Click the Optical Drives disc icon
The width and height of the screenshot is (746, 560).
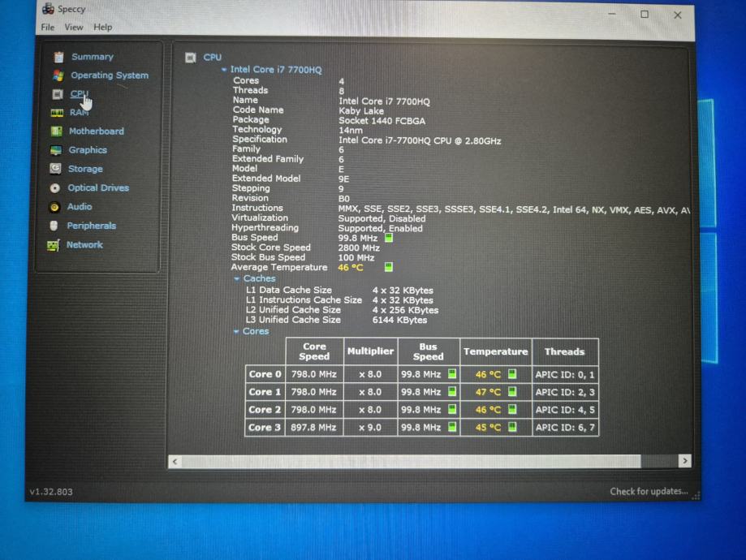tap(55, 188)
